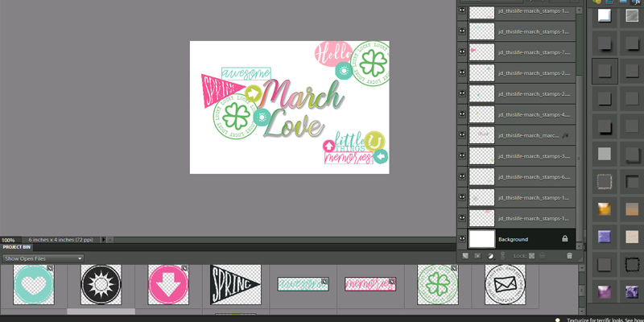The height and width of the screenshot is (322, 644).
Task: Open the pink down-arrow stamp in Project Bin
Action: point(168,284)
